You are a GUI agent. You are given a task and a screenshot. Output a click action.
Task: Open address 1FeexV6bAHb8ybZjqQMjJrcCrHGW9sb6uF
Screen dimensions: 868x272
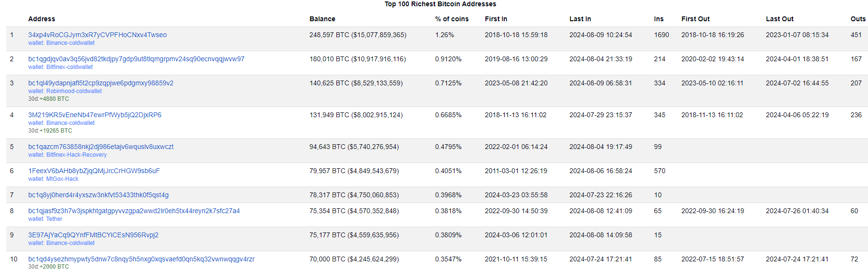[94, 171]
